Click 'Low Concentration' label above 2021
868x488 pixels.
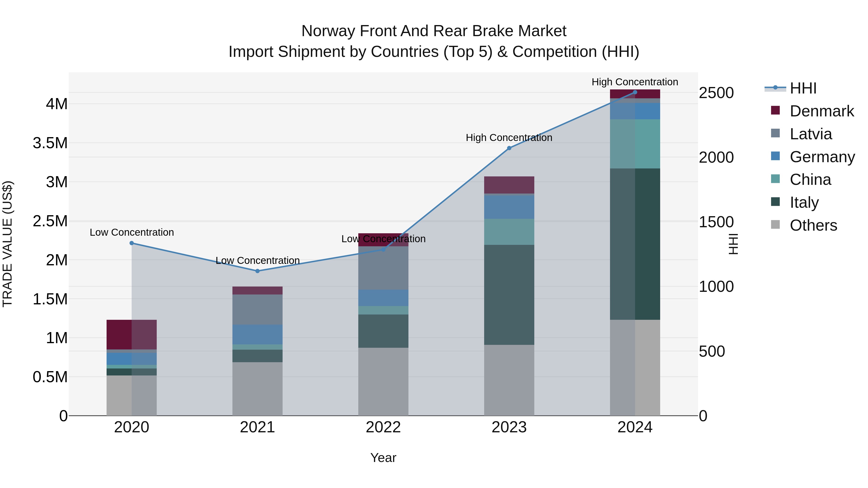[258, 261]
